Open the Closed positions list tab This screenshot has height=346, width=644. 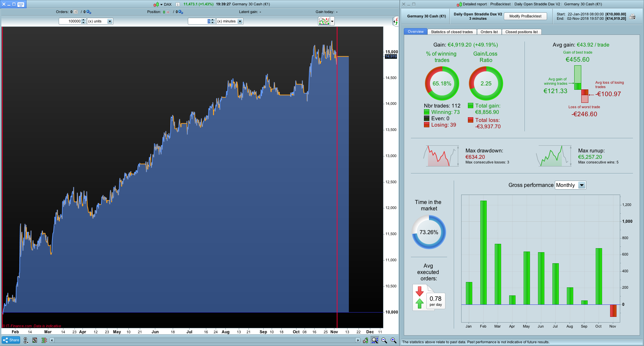[522, 32]
